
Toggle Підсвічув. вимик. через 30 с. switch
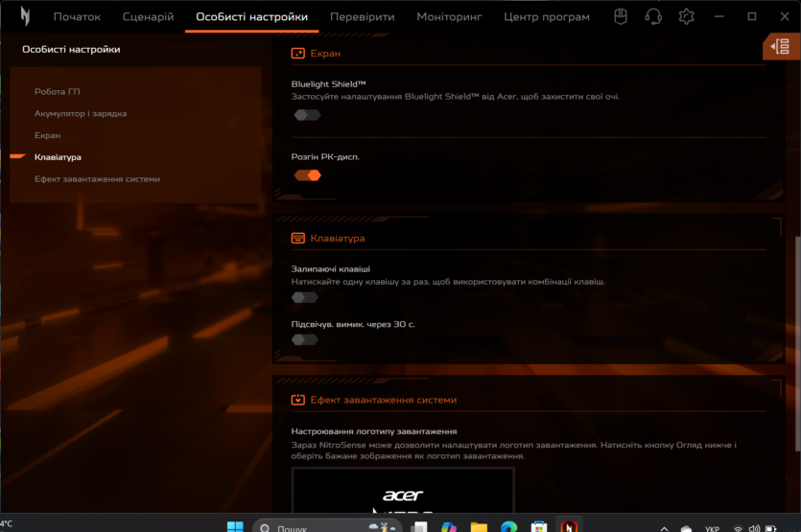[x=305, y=339]
